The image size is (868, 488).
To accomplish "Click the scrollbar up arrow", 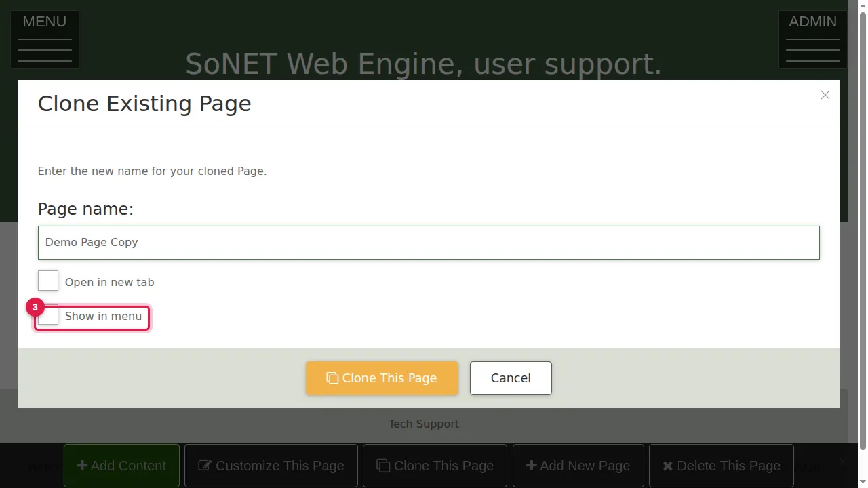I will 863,5.
